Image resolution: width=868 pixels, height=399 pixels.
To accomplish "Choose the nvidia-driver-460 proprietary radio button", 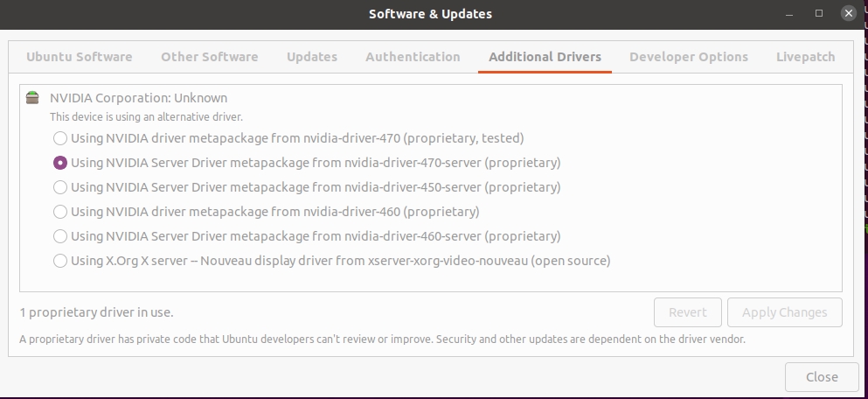I will (x=60, y=212).
